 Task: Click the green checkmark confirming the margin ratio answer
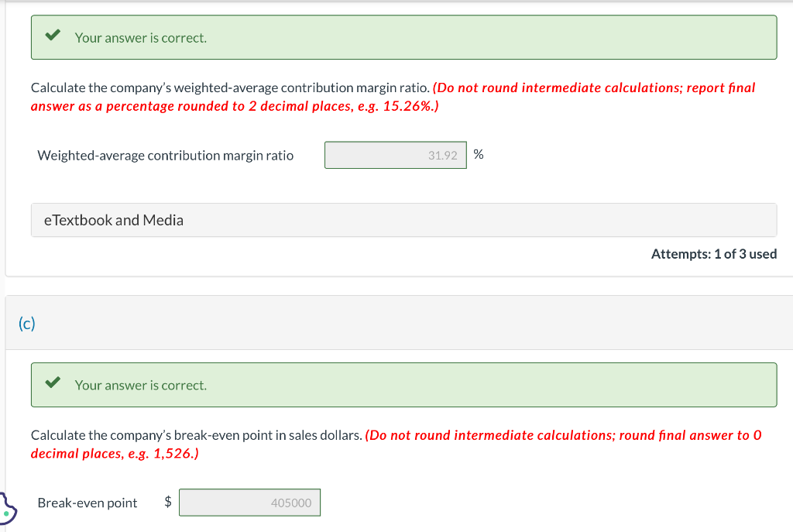(x=53, y=34)
